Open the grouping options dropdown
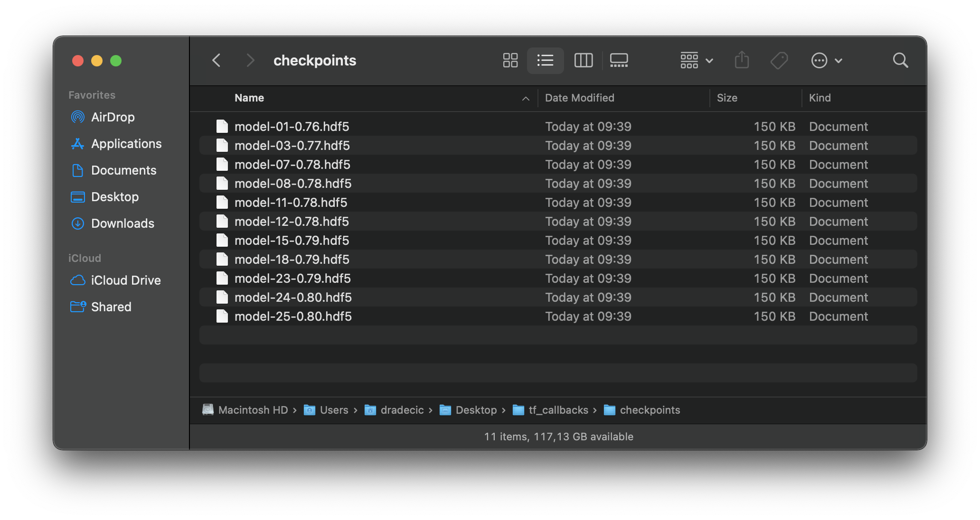The height and width of the screenshot is (520, 980). tap(695, 60)
